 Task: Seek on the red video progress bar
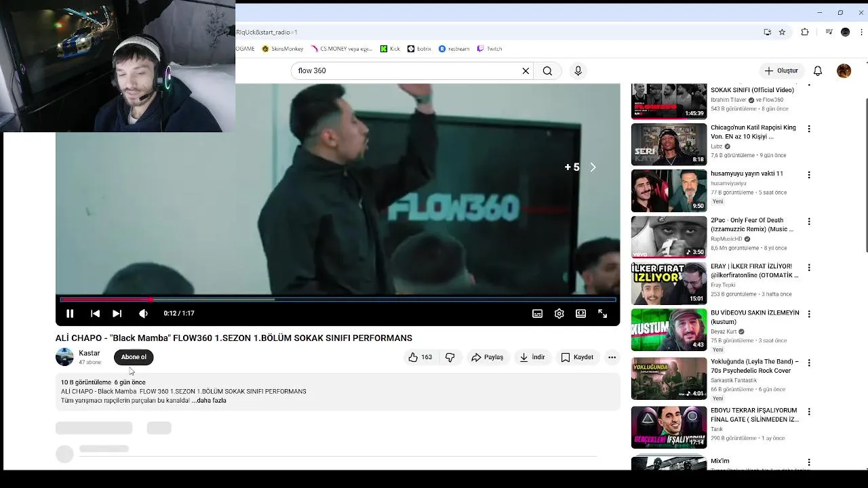[x=338, y=299]
